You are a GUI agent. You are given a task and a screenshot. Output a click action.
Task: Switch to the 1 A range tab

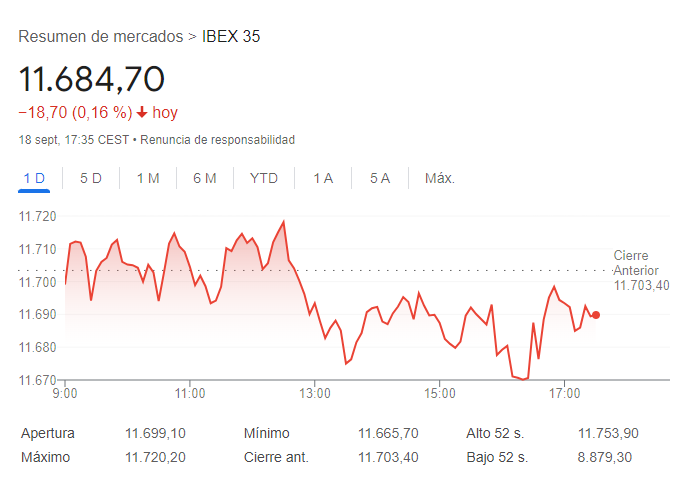(323, 178)
